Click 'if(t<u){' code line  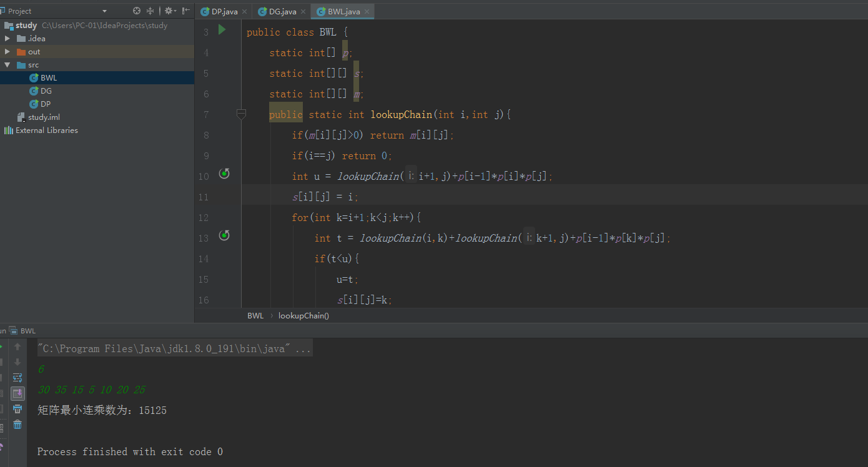tap(337, 259)
